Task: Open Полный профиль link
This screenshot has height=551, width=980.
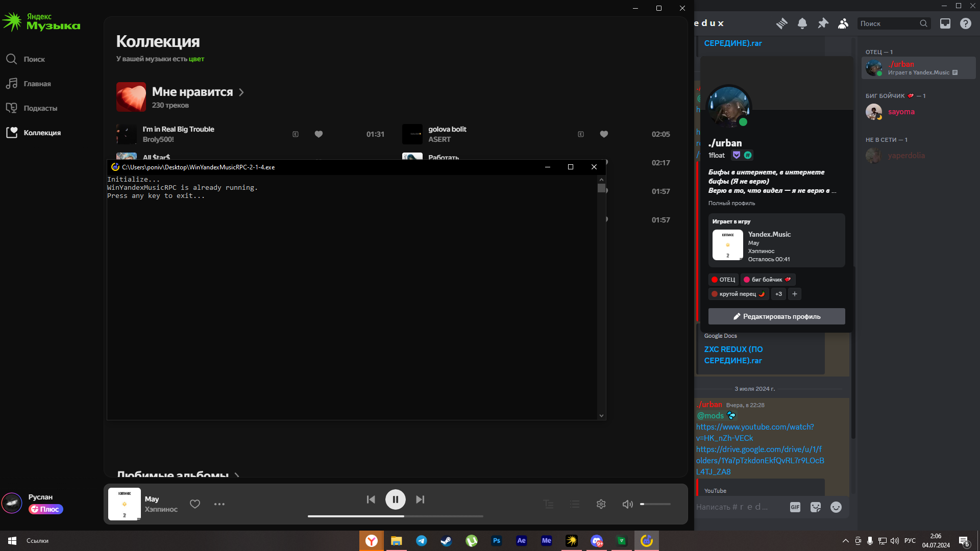Action: tap(731, 203)
